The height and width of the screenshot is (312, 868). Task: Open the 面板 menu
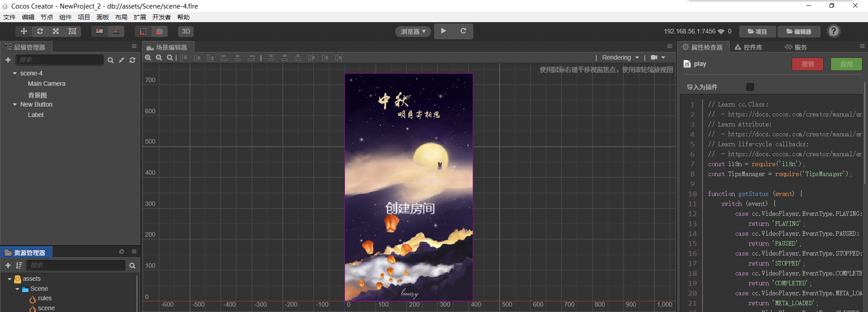point(103,17)
